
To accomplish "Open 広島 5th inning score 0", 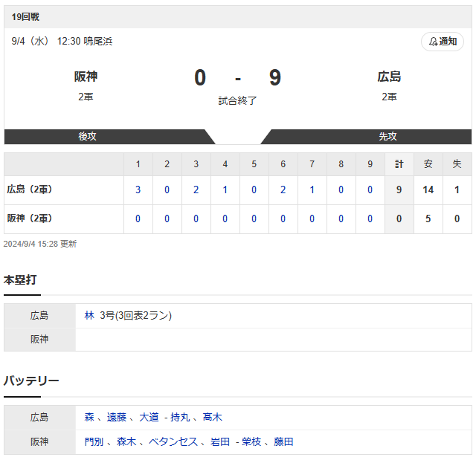I will click(254, 190).
